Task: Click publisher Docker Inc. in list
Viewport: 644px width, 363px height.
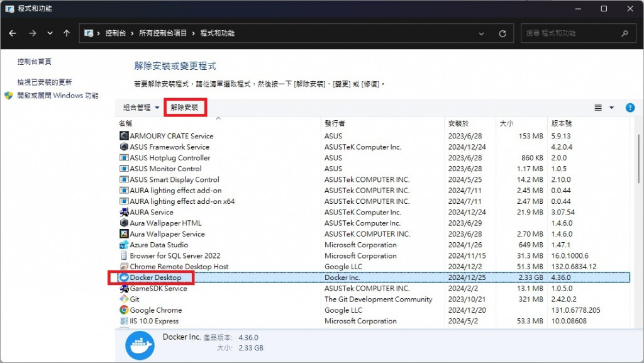Action: coord(342,277)
